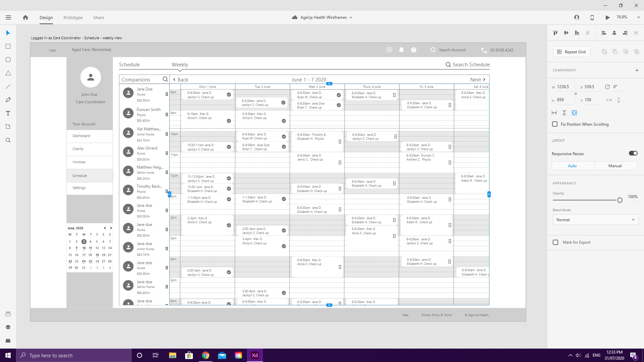
Task: Click the Desktop Preview play button
Action: pos(607,17)
